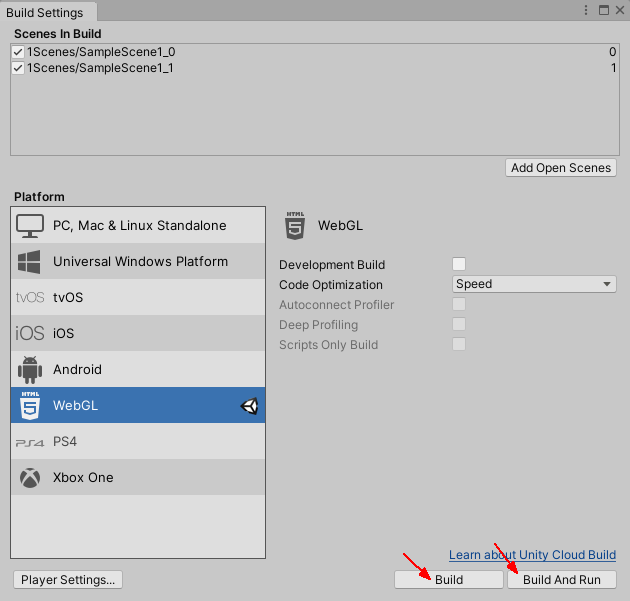630x601 pixels.
Task: Open the window kebab options menu
Action: point(586,10)
